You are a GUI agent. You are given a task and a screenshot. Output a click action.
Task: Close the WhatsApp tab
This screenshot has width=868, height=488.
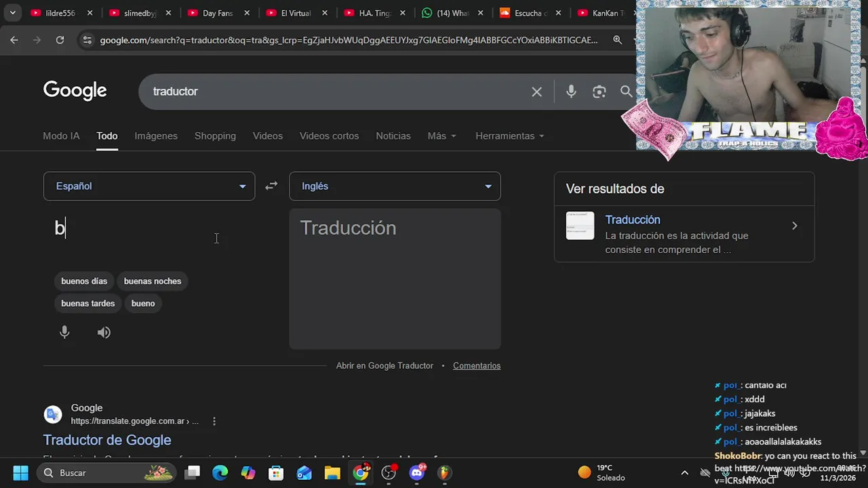click(x=481, y=13)
